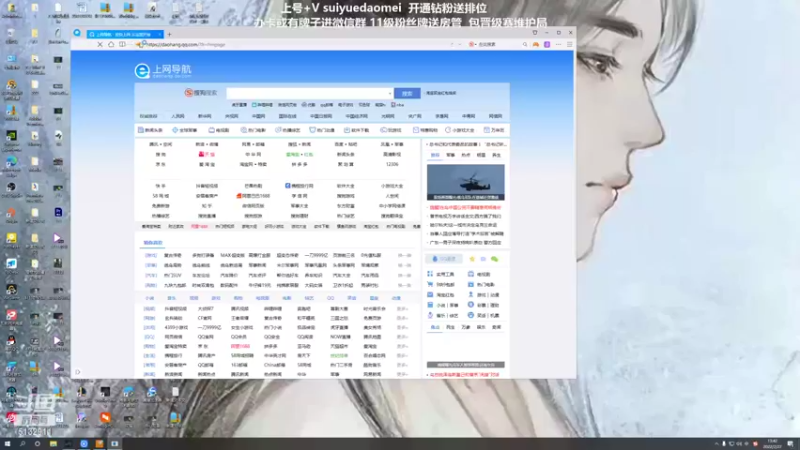Viewport: 800px width, 450px height.
Task: Click the browser logo at window top-left
Action: click(x=77, y=33)
